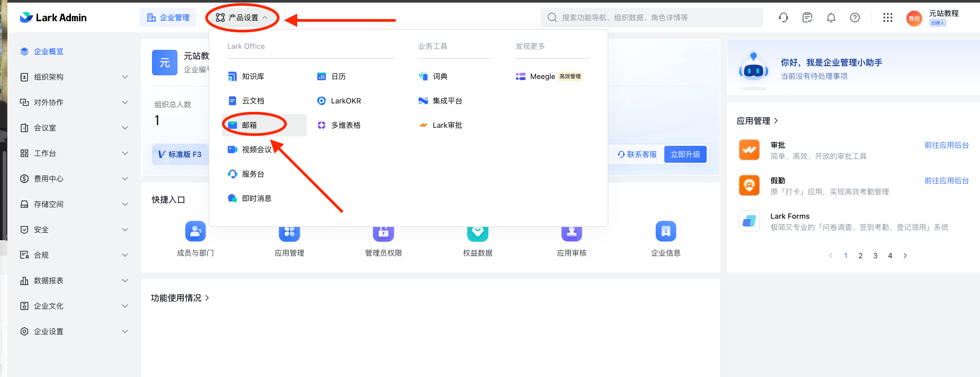Click the Lark Admin logo
This screenshot has height=377, width=980.
(x=53, y=17)
